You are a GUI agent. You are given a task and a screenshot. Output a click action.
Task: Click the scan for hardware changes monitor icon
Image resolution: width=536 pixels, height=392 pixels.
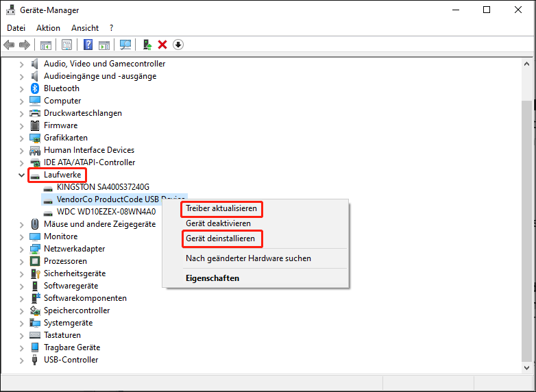pos(125,45)
